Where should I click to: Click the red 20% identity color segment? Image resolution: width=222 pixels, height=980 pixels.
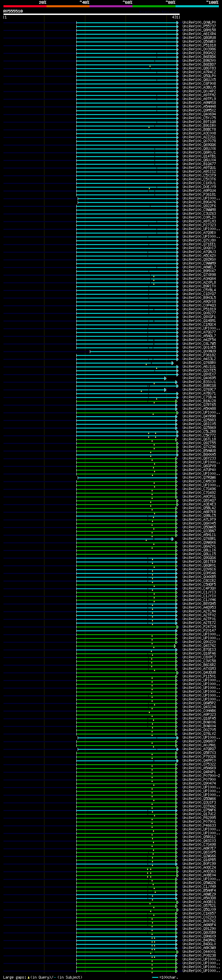[25, 6]
